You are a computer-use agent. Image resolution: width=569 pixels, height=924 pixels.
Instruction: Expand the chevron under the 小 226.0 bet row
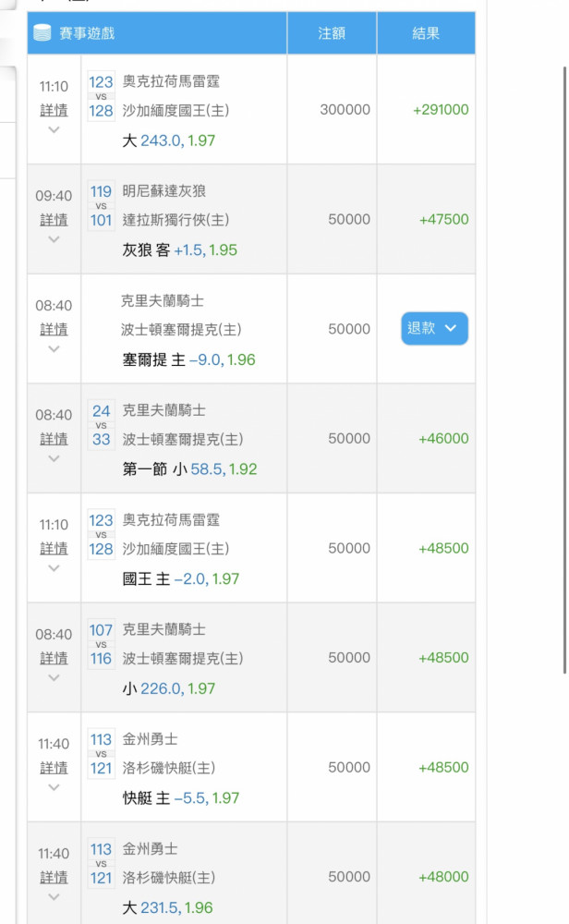pos(54,677)
